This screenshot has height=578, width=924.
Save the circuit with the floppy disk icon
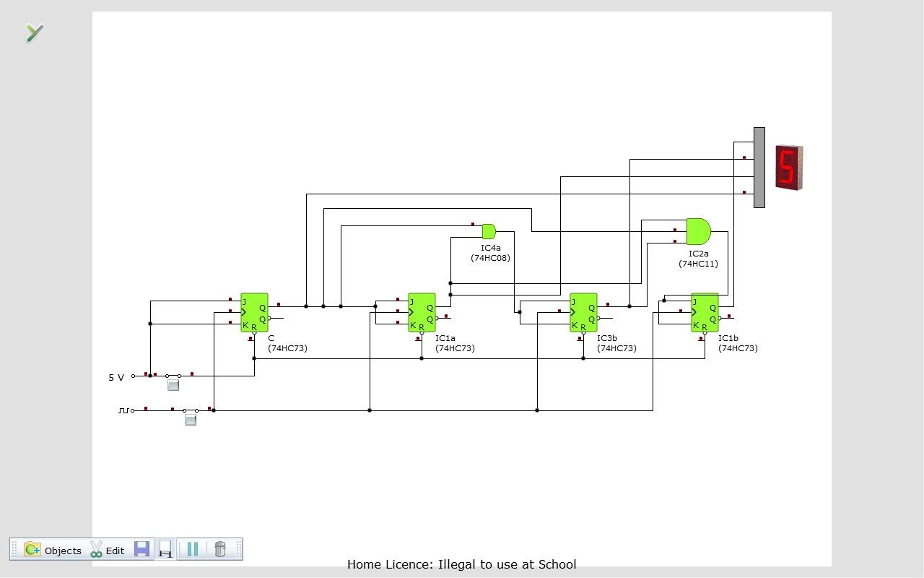pos(141,549)
